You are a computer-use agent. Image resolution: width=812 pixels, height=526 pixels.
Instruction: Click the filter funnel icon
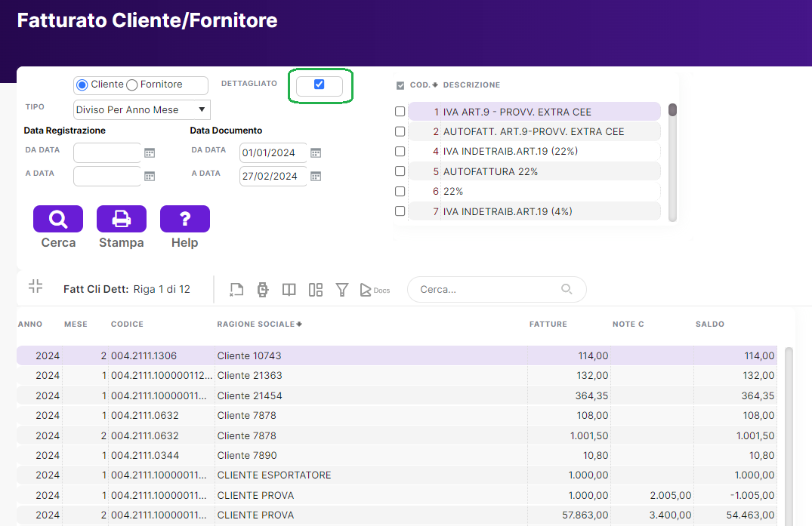(341, 290)
